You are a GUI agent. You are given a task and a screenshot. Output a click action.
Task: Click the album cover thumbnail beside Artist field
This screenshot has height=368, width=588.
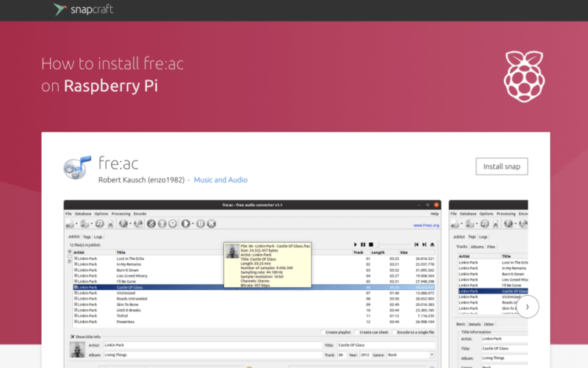pyautogui.click(x=77, y=350)
